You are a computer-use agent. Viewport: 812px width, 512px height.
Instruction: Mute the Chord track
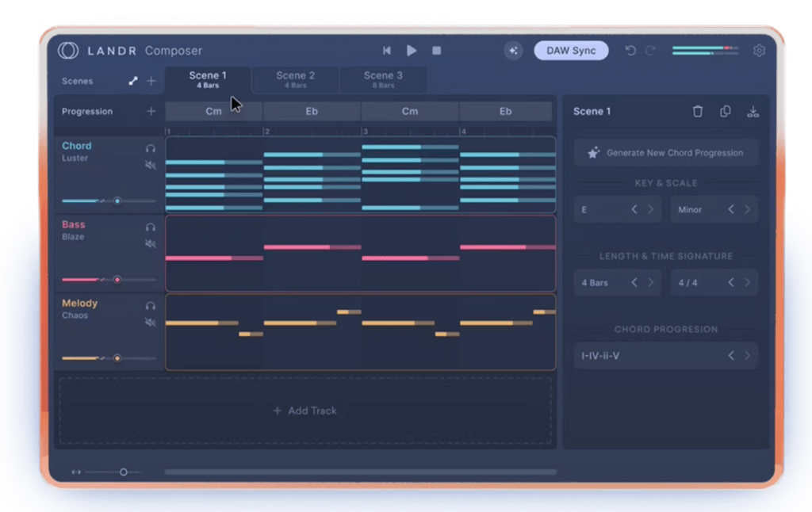pyautogui.click(x=150, y=165)
